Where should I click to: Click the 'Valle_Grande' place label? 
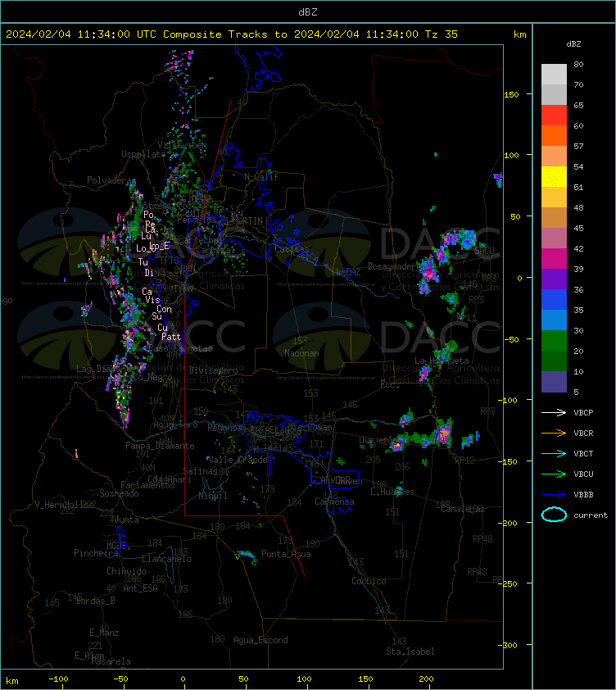click(x=238, y=460)
